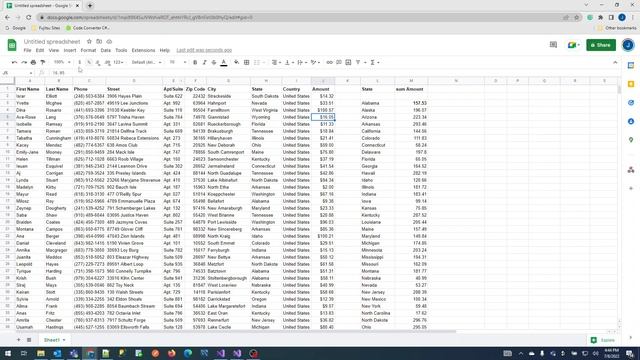This screenshot has width=640, height=360.
Task: Rename the Untitled spreadsheet title
Action: pyautogui.click(x=52, y=42)
